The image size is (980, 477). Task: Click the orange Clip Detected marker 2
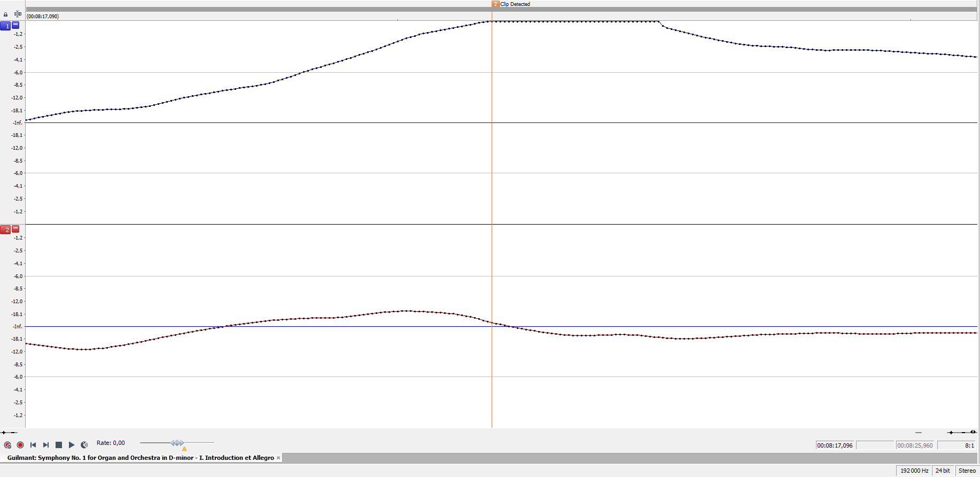click(495, 4)
